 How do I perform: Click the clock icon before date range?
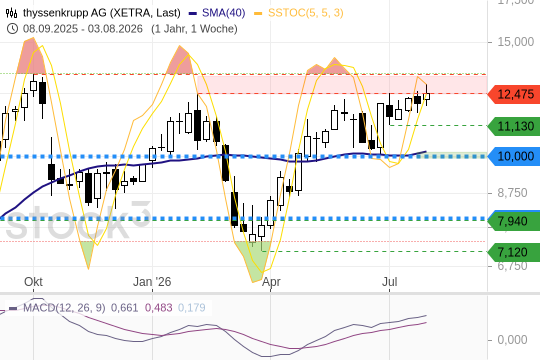tap(12, 29)
